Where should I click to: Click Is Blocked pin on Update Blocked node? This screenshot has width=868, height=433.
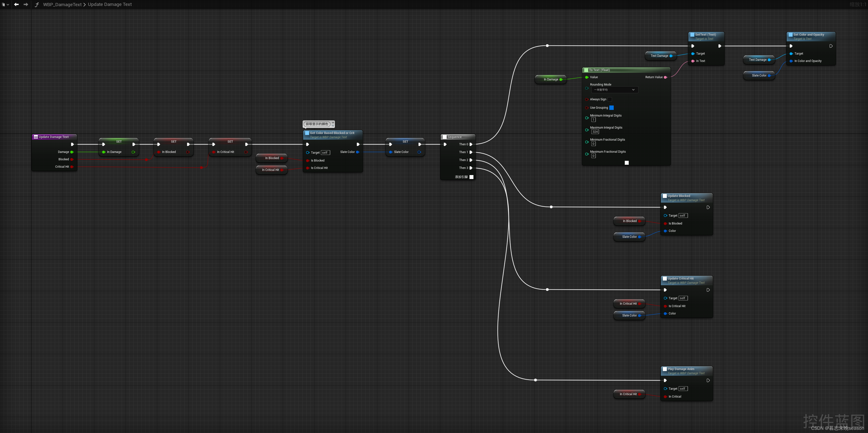point(665,224)
